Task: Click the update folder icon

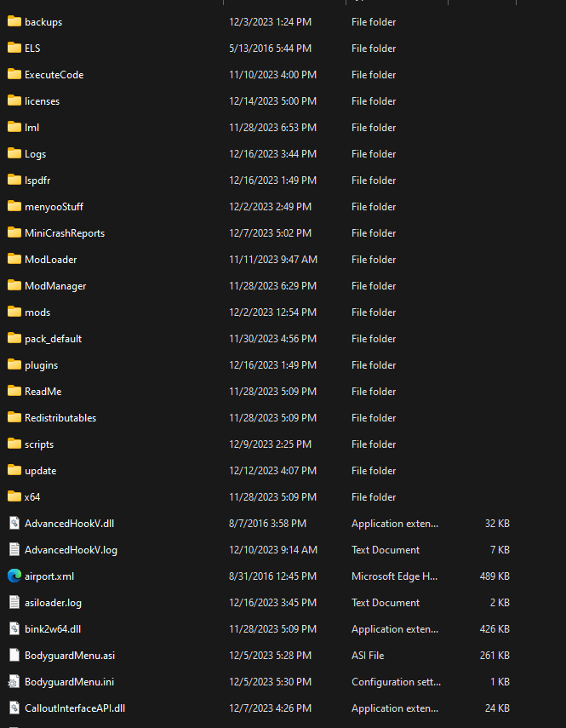Action: click(x=14, y=470)
